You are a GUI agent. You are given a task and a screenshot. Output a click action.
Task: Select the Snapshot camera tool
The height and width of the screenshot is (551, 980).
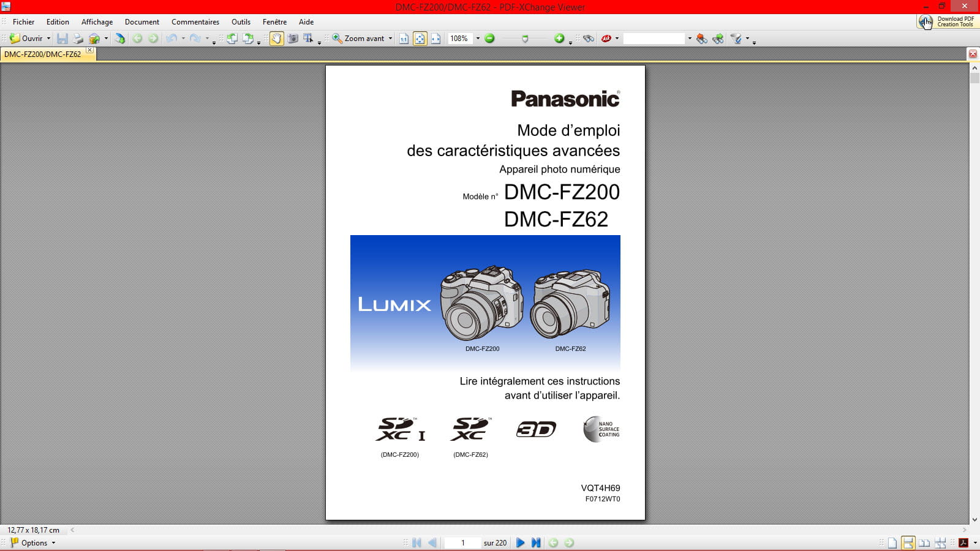[x=293, y=39]
